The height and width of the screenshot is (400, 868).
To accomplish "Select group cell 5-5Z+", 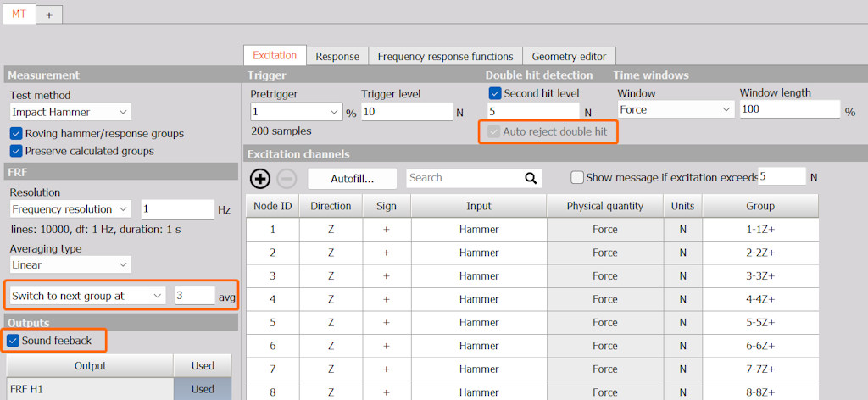I will 760,323.
